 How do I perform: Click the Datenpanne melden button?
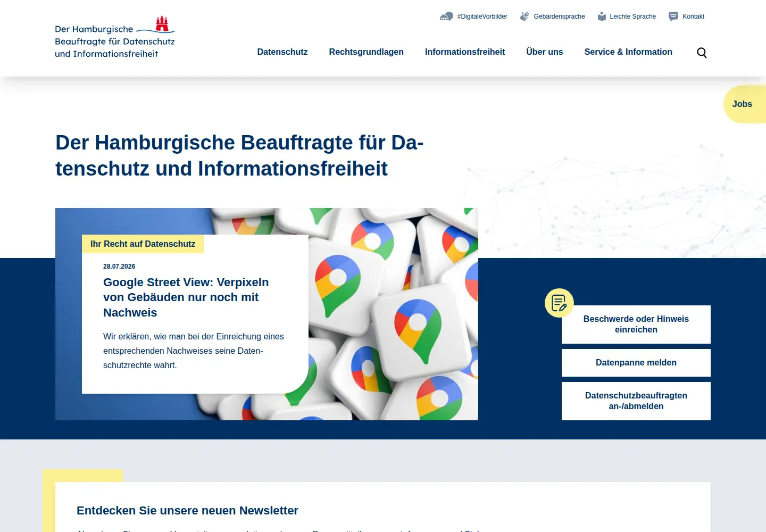(x=636, y=363)
